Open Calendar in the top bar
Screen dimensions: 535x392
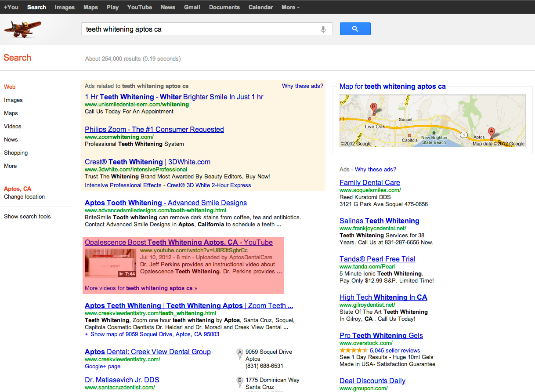(x=260, y=7)
